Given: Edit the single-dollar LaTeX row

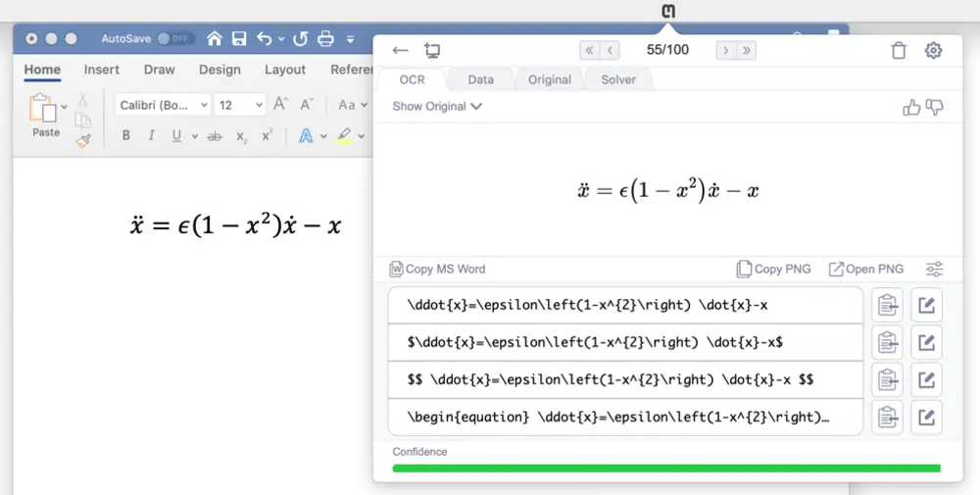Looking at the screenshot, I should [926, 342].
